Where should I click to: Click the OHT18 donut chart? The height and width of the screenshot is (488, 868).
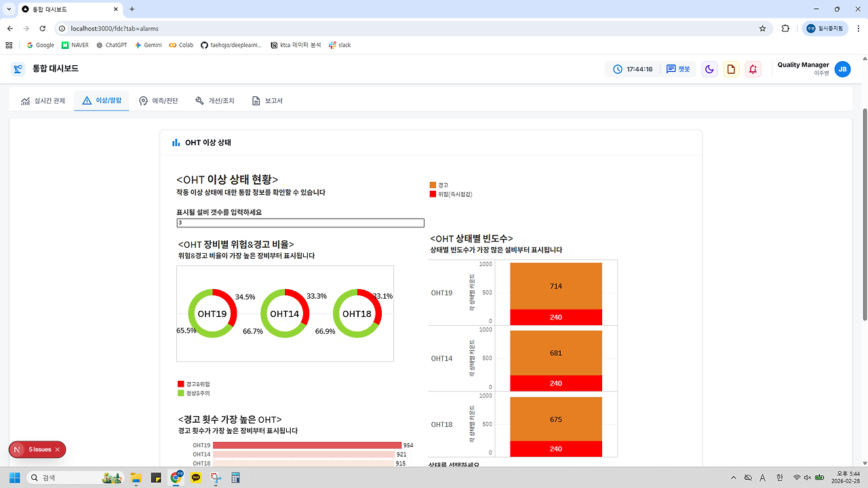click(357, 314)
